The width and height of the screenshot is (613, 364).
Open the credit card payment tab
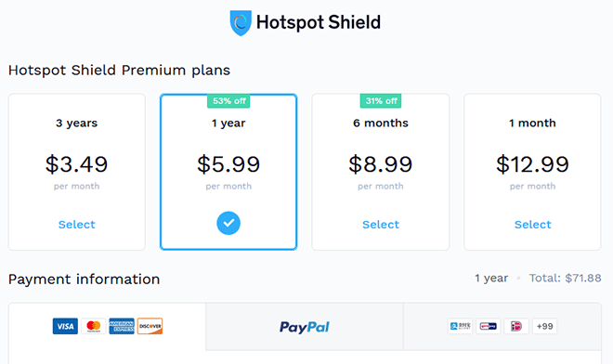click(x=108, y=327)
